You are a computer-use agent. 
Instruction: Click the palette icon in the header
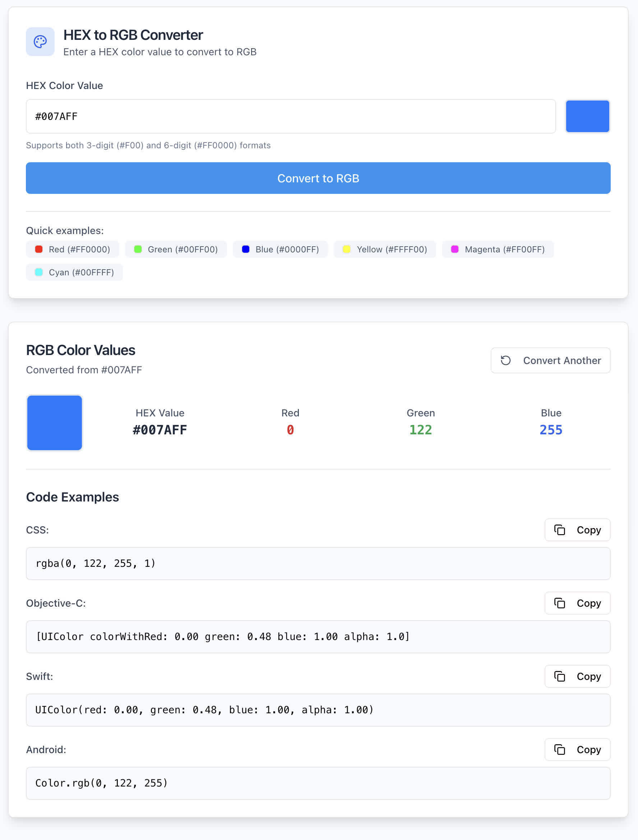[40, 42]
